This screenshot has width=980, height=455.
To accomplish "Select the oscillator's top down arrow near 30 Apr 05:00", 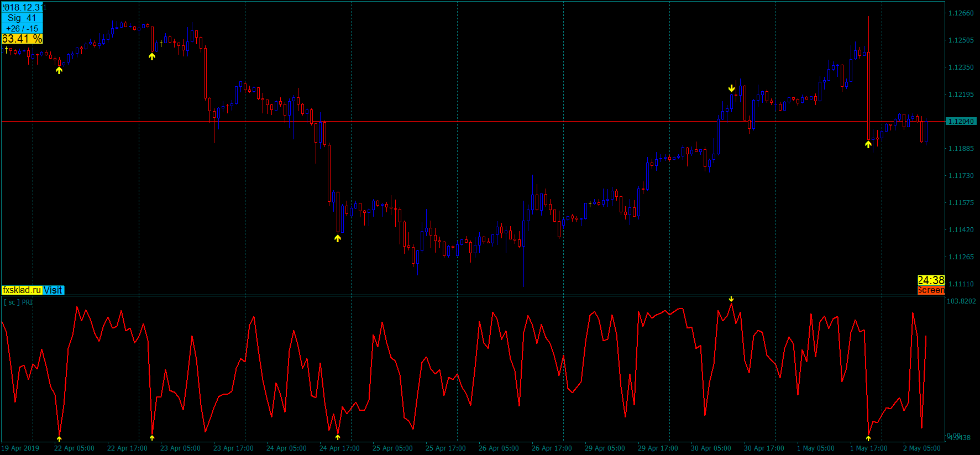I will 731,299.
